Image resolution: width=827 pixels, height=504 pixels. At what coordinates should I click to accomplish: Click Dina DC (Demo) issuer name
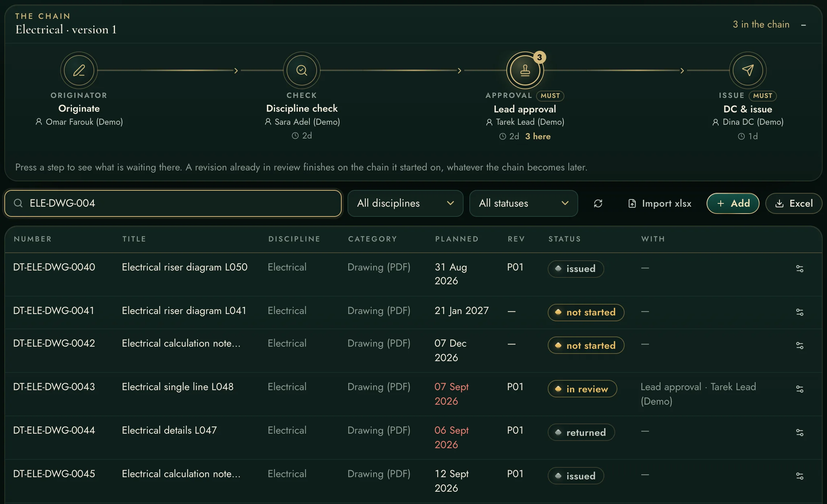click(x=753, y=122)
